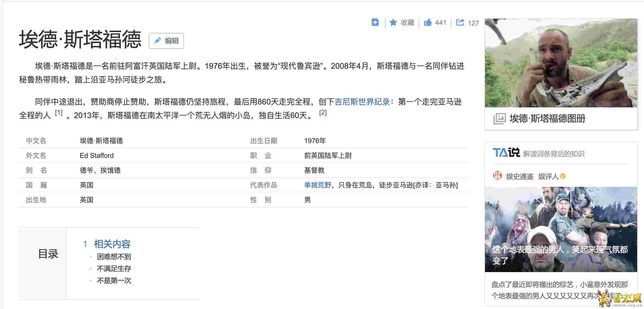Image resolution: width=644 pixels, height=309 pixels.
Task: Go to 不满足生存 subsection
Action: [x=114, y=269]
